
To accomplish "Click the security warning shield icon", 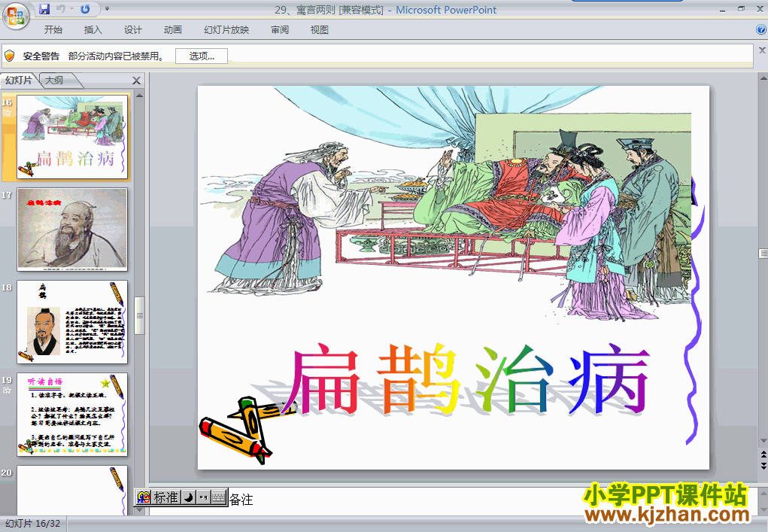I will 10,56.
